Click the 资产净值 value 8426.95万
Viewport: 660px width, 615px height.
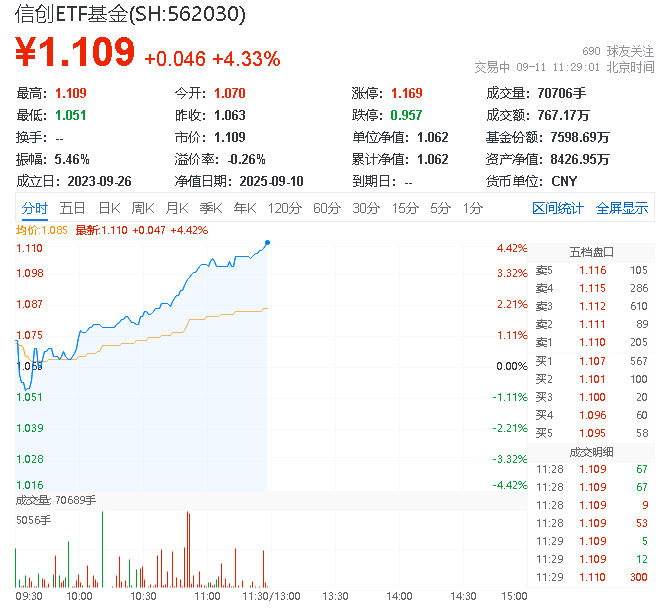(x=580, y=159)
